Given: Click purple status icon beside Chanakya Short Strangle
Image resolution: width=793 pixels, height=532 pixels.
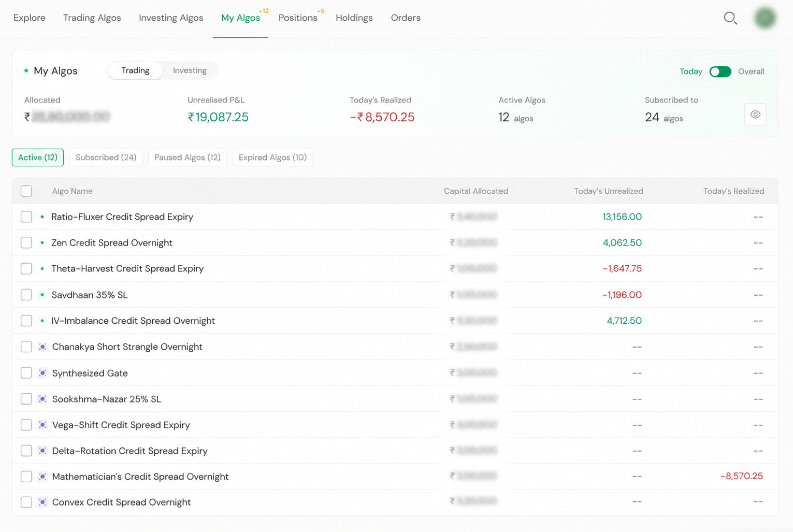Looking at the screenshot, I should (42, 347).
